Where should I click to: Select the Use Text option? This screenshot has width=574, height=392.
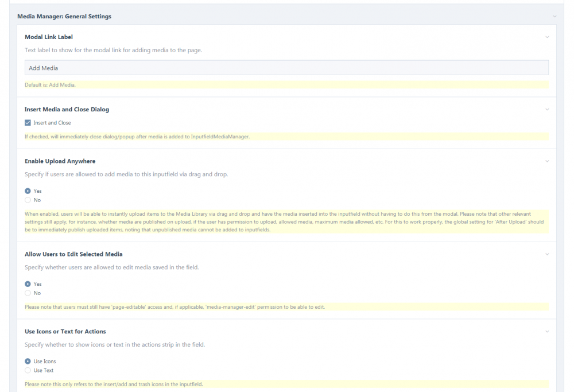pos(27,370)
